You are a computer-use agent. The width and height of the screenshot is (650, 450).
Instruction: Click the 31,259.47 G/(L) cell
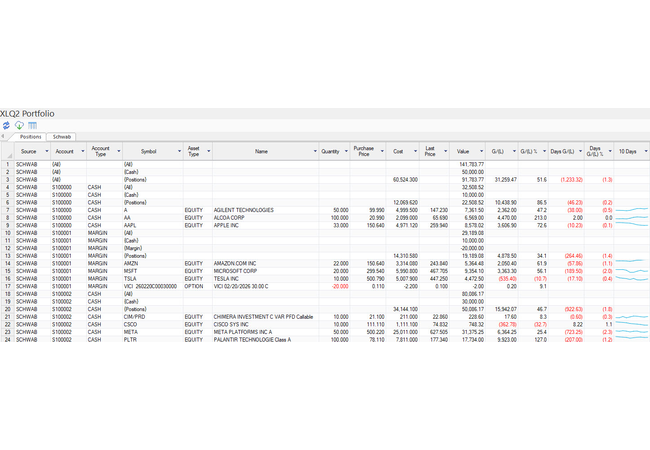501,180
